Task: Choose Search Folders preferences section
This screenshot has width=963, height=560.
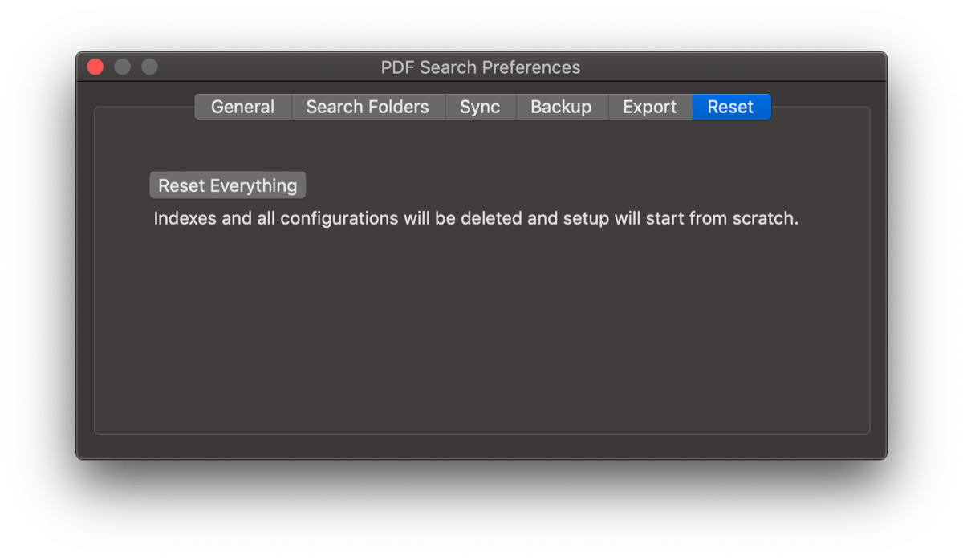Action: point(368,107)
